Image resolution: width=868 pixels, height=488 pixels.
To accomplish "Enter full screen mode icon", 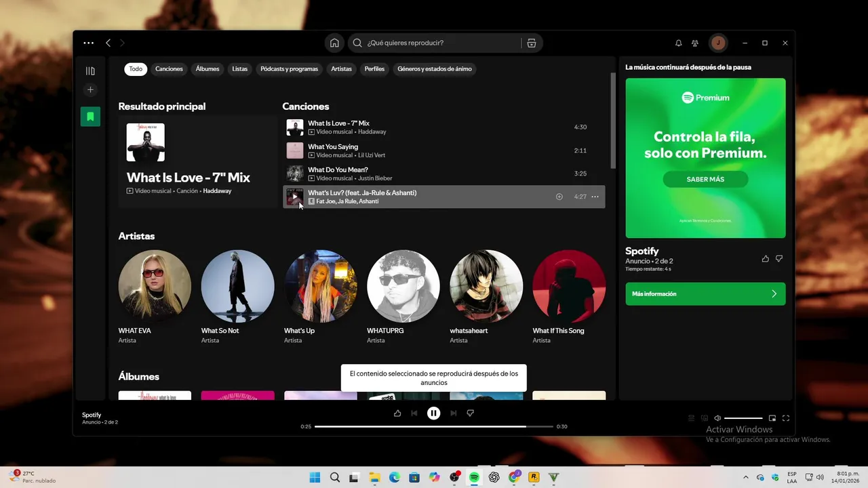I will click(x=786, y=418).
